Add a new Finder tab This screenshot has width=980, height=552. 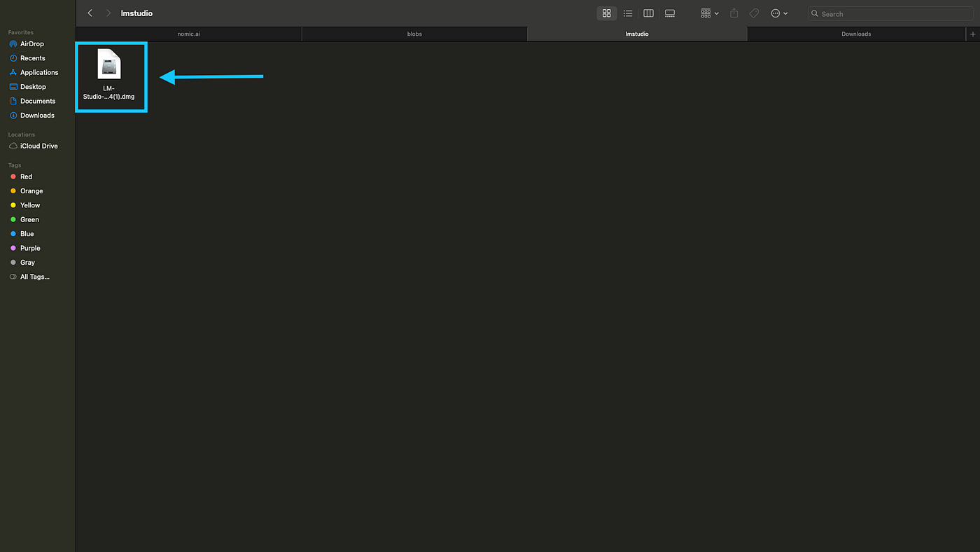point(973,34)
